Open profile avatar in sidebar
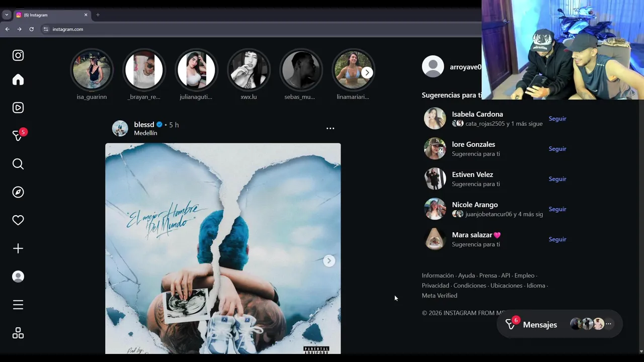The width and height of the screenshot is (644, 362). (18, 277)
